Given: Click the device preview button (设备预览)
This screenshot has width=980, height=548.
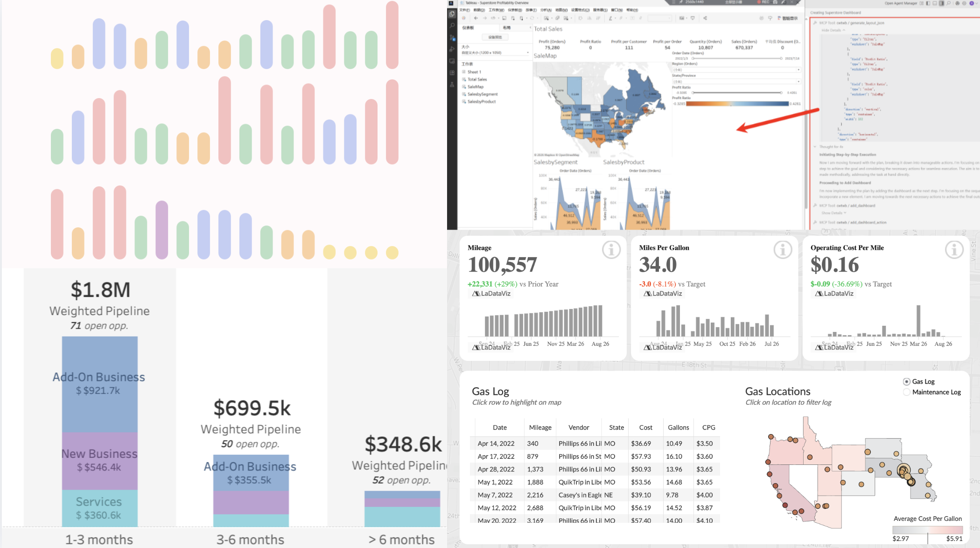Looking at the screenshot, I should 495,37.
